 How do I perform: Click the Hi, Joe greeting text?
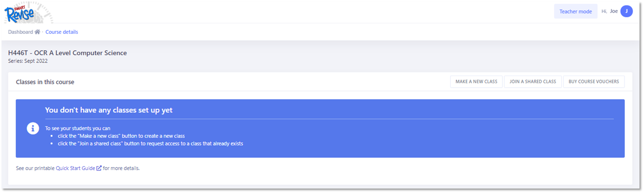click(610, 11)
